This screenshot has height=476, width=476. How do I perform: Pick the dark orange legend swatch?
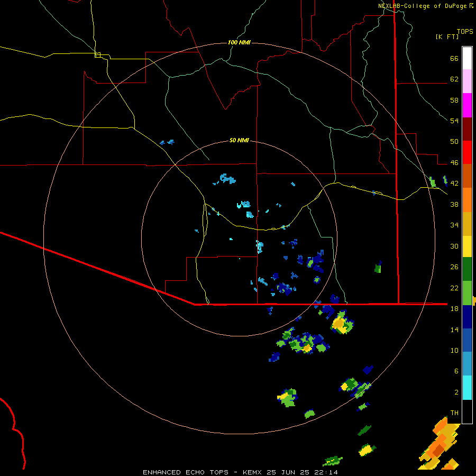point(467,176)
